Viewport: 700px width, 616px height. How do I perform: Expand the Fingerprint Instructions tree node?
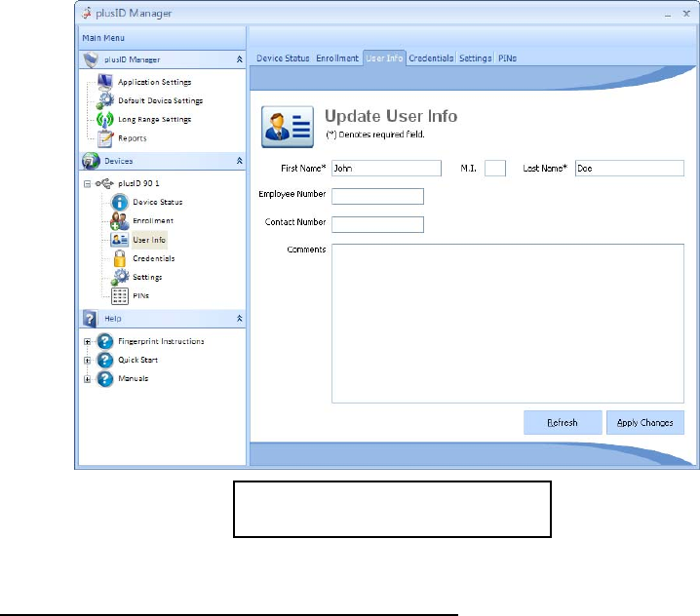88,341
